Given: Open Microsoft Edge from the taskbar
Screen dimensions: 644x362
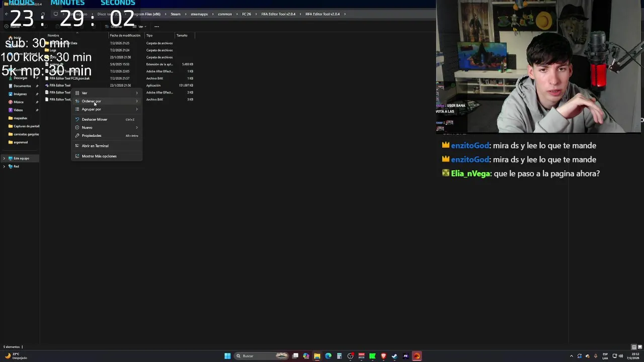Looking at the screenshot, I should [x=328, y=356].
